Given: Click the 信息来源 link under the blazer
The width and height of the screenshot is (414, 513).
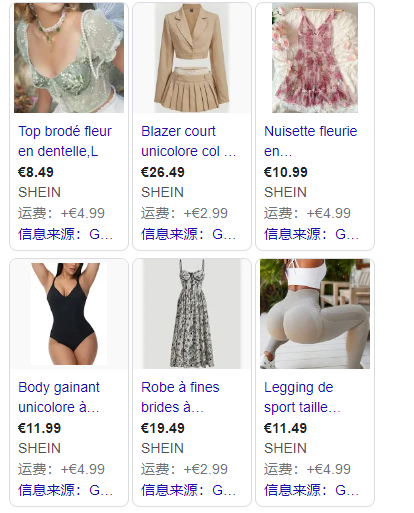Looking at the screenshot, I should [x=188, y=234].
